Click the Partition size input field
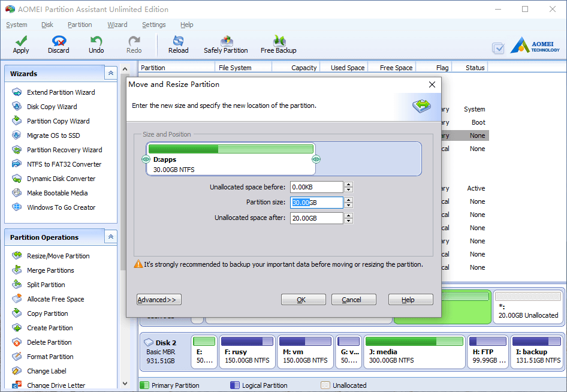This screenshot has width=567, height=392. [x=316, y=203]
